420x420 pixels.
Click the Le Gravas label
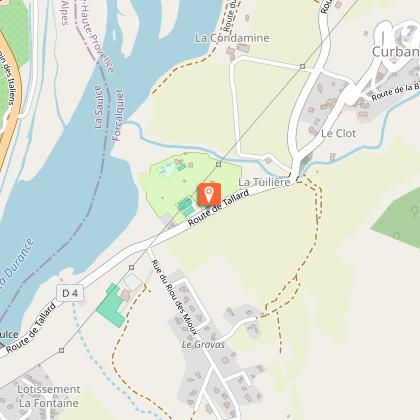(203, 345)
